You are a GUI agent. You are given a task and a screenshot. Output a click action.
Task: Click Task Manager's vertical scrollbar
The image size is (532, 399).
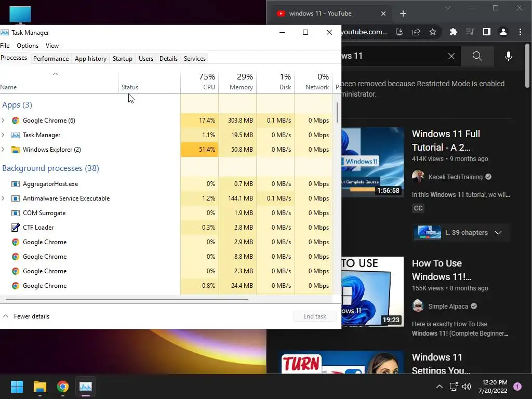pos(337,113)
